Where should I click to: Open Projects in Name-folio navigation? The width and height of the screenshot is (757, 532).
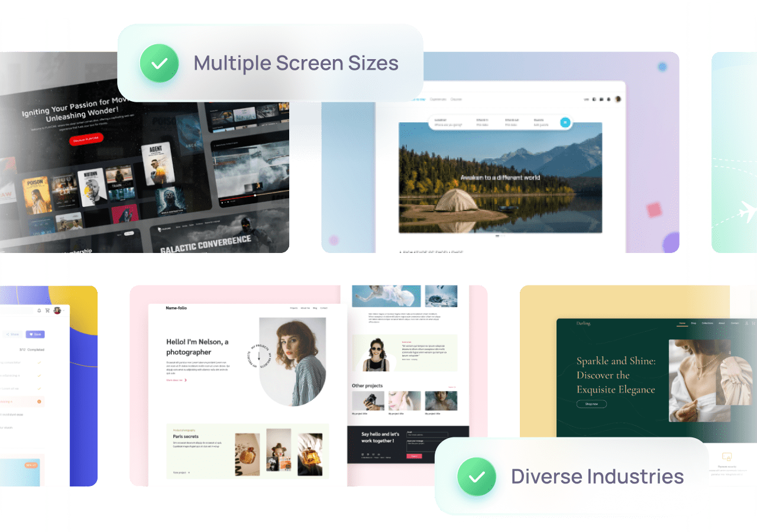point(294,308)
